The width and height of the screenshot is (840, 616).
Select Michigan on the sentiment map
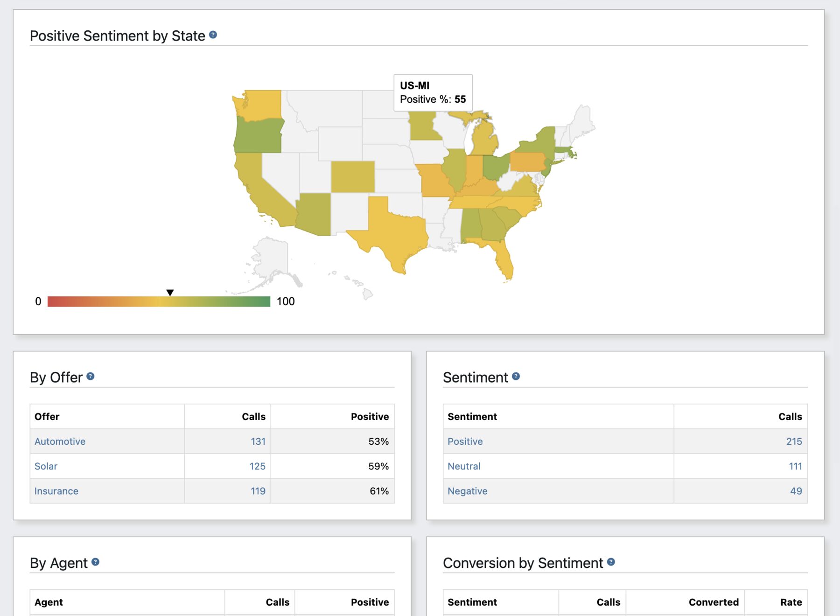coord(484,140)
